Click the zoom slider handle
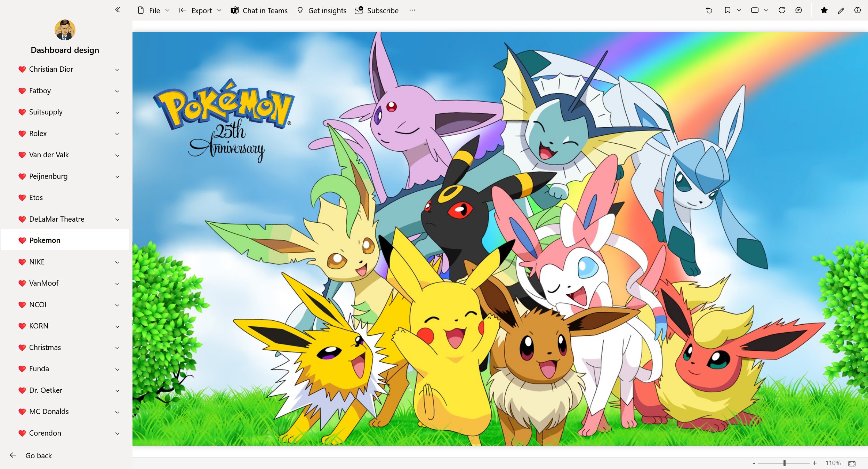868x469 pixels. pyautogui.click(x=785, y=463)
